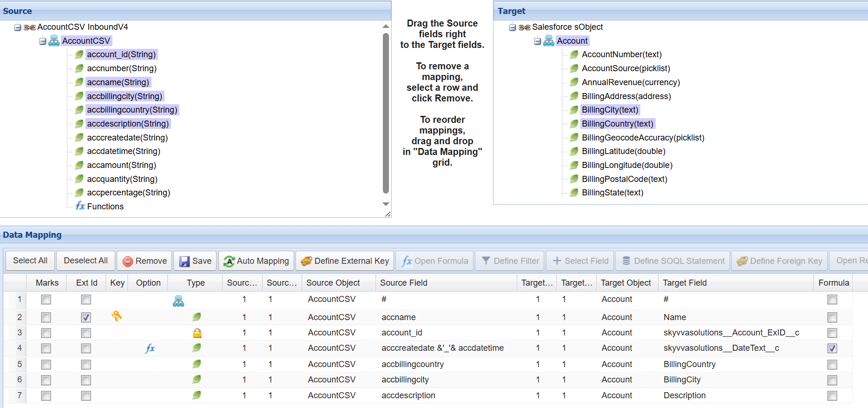Select BillingCity(text) target field

610,110
